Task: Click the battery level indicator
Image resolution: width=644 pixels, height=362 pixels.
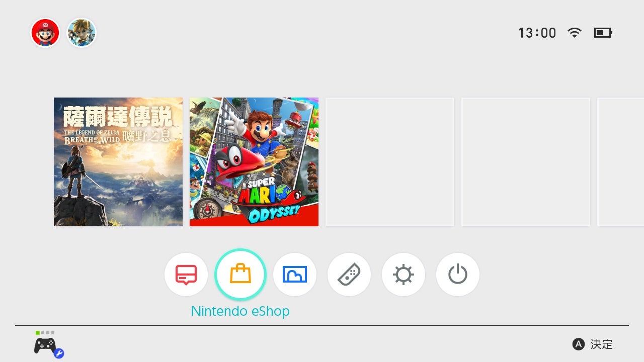Action: tap(603, 33)
